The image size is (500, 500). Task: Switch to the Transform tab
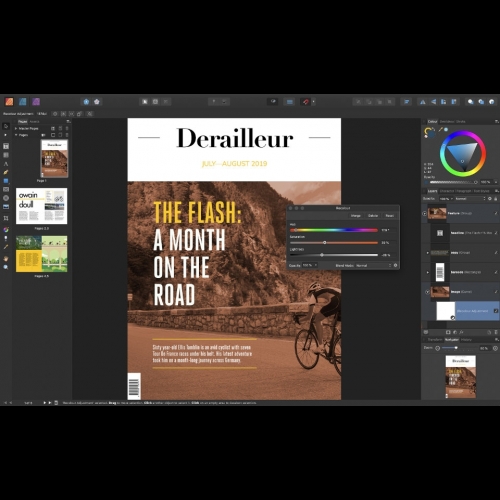(x=435, y=340)
